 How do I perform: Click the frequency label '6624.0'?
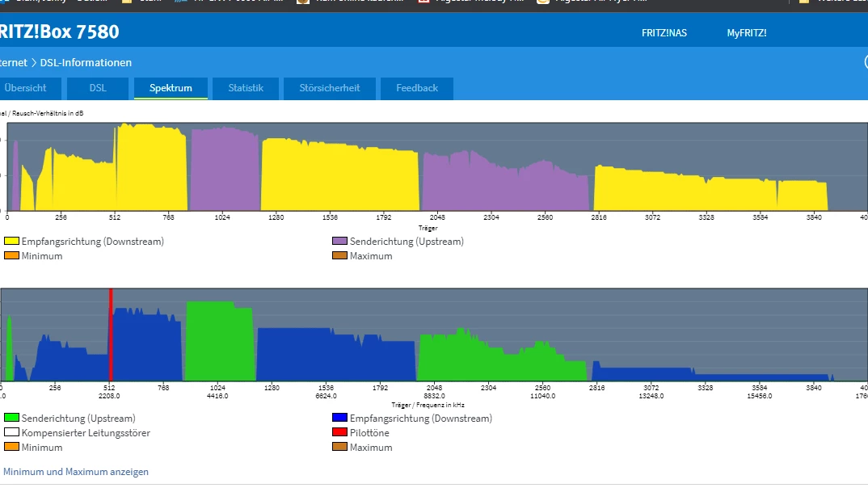coord(326,396)
